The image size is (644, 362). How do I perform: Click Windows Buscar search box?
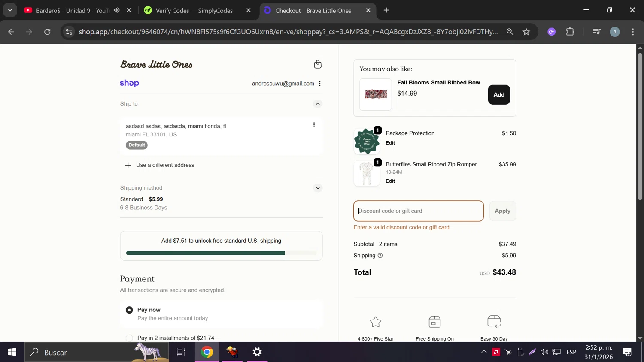pos(97,352)
